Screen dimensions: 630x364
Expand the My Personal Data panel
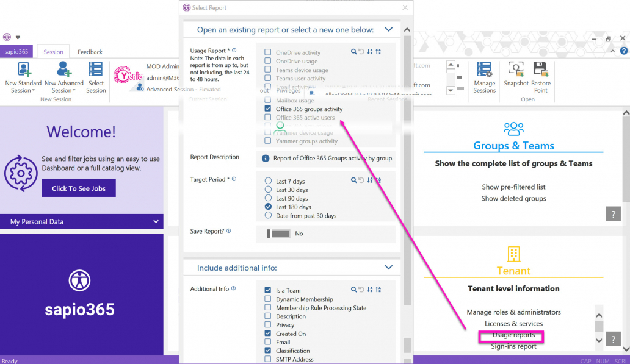tap(156, 221)
